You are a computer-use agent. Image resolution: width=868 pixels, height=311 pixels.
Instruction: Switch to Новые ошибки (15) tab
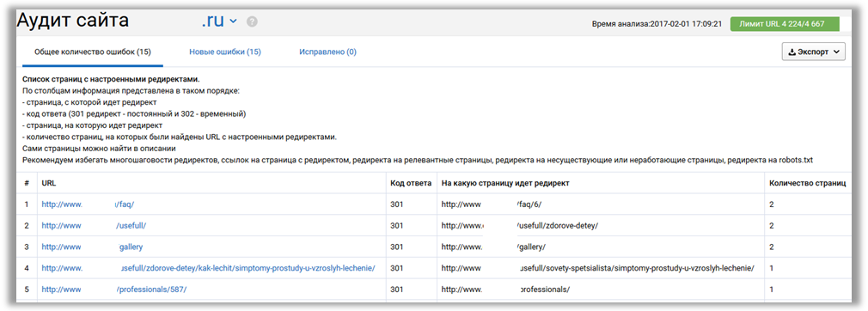tap(225, 52)
